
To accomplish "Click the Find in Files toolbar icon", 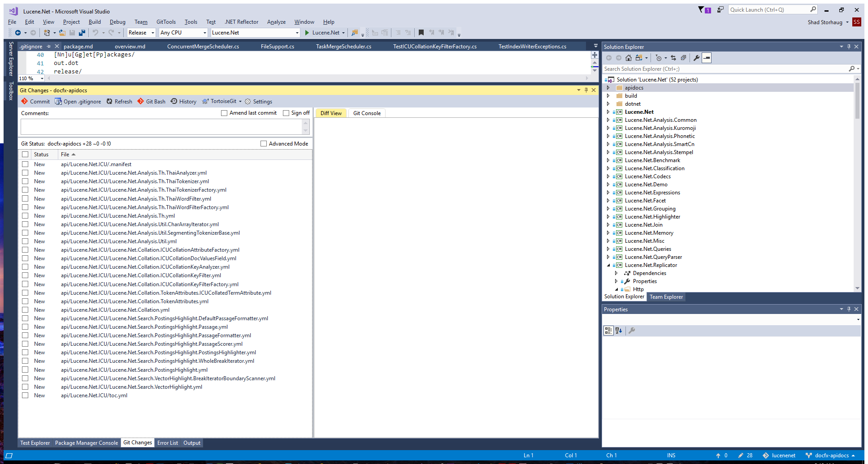I will click(x=355, y=33).
